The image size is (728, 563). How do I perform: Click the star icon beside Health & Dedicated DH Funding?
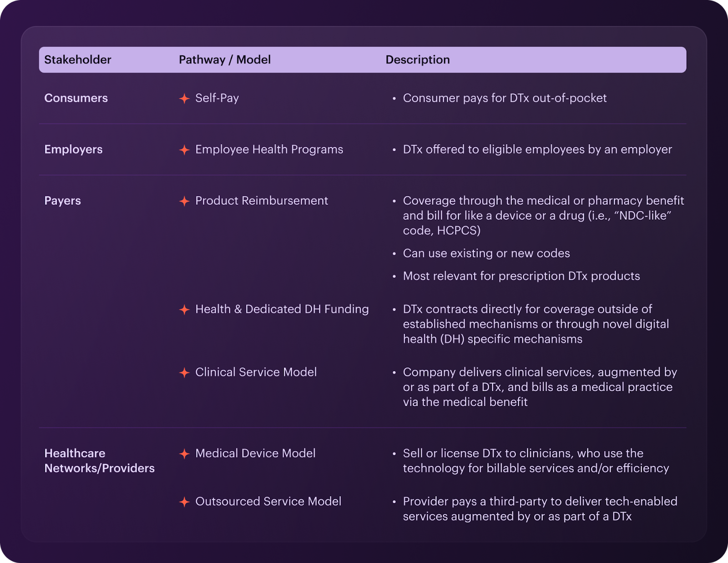pos(184,310)
